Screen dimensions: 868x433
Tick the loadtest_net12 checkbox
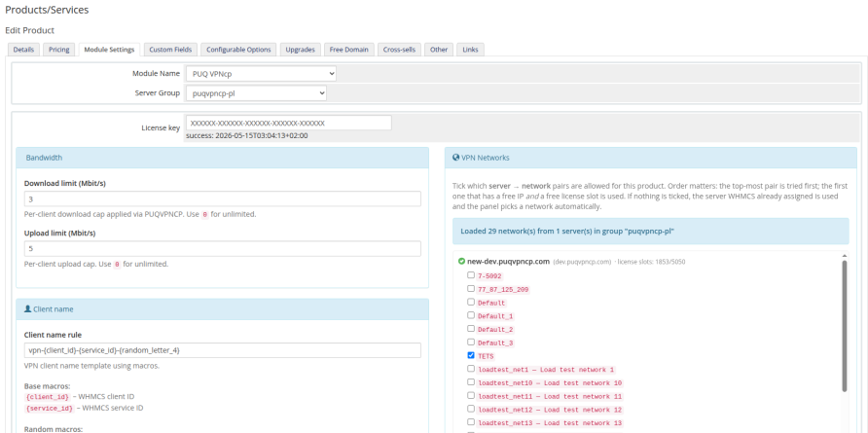click(x=471, y=410)
